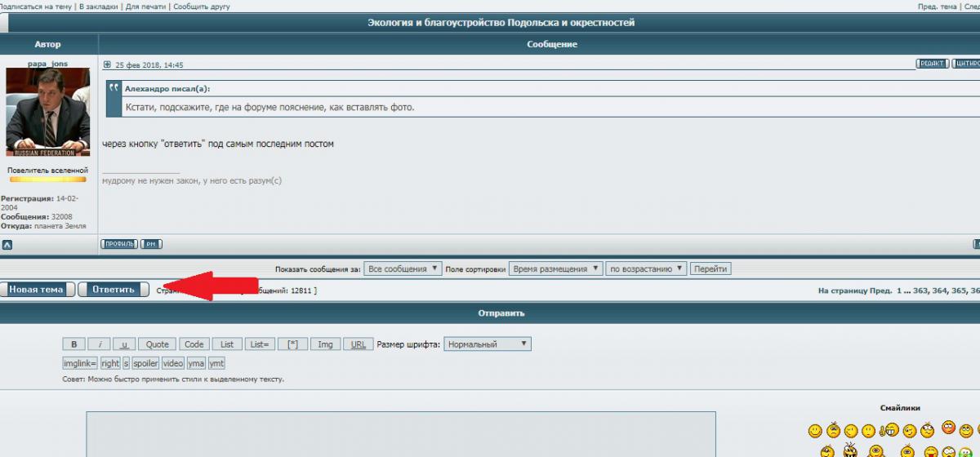Insert the video tag button
The image size is (980, 457).
pos(172,363)
